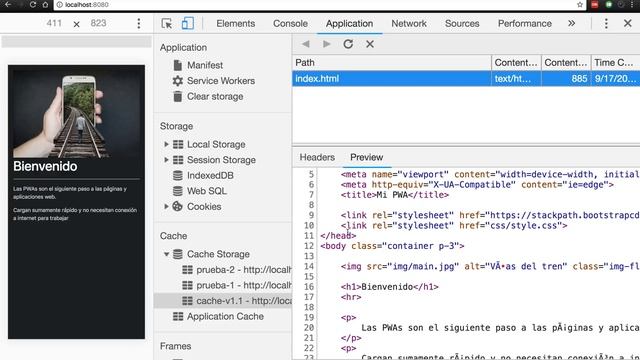Open DevTools customize three-dot menu
The width and height of the screenshot is (640, 360).
click(606, 24)
